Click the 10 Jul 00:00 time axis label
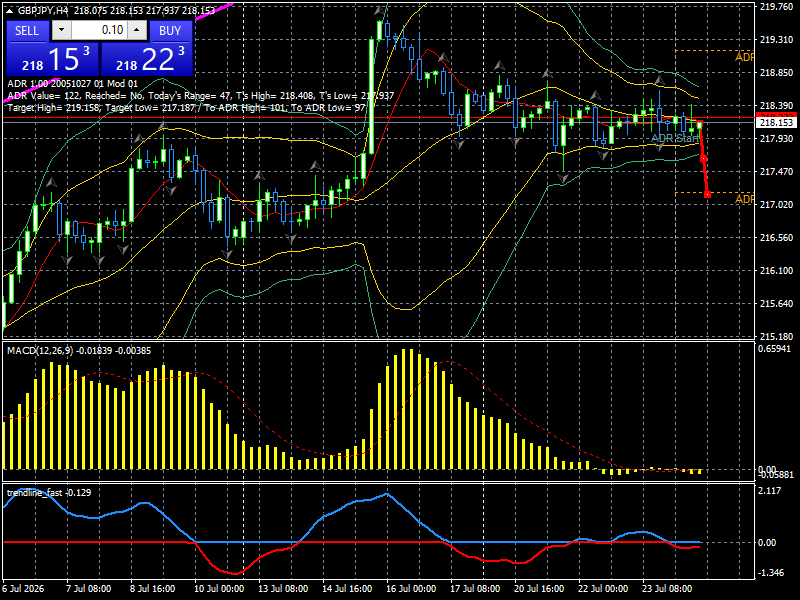 pyautogui.click(x=219, y=588)
